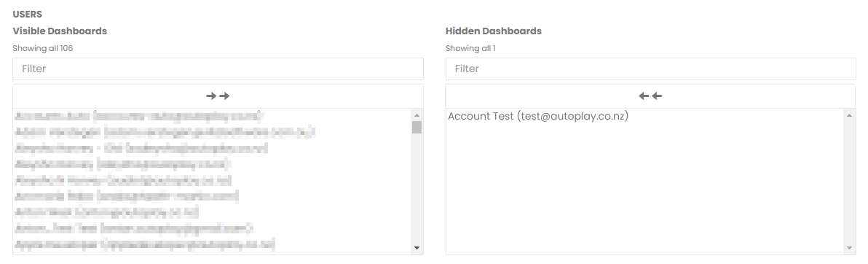Select the sixth blurred user in Visible Dashboards
Image resolution: width=868 pixels, height=264 pixels.
(127, 196)
